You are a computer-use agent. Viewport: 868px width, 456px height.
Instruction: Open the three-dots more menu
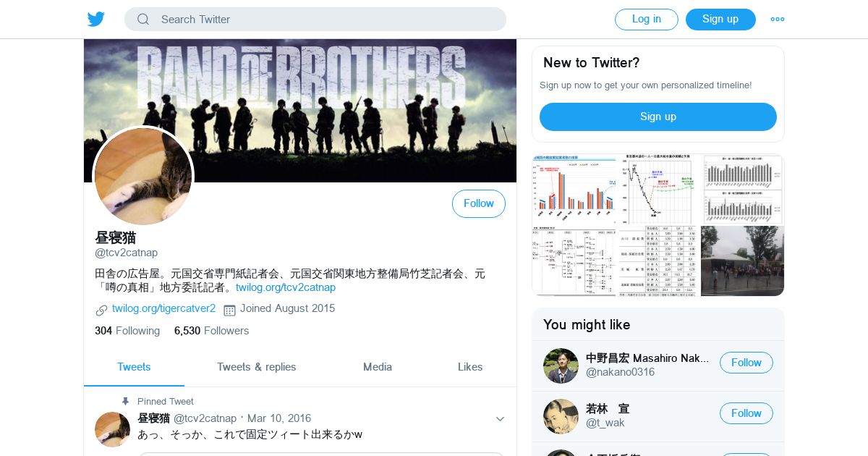click(778, 20)
